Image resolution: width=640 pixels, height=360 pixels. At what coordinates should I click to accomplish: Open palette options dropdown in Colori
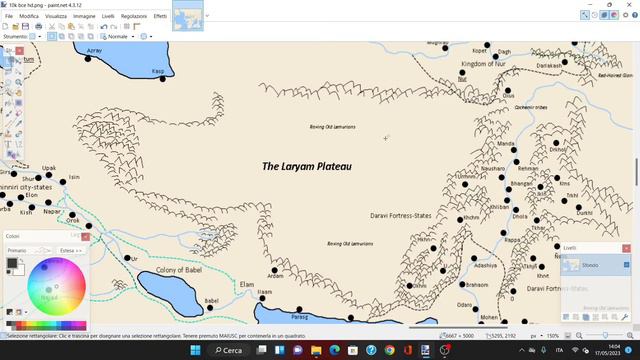26,313
